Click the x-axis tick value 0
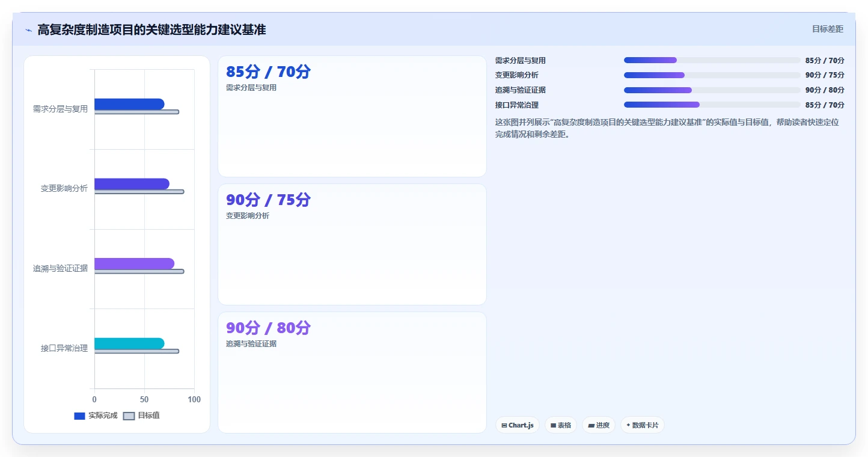This screenshot has width=868, height=457. pyautogui.click(x=94, y=399)
